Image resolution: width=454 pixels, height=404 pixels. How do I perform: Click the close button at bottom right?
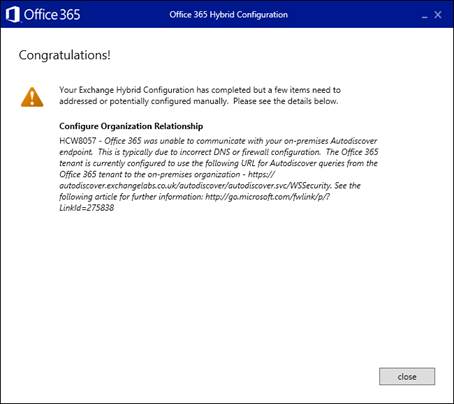click(407, 377)
